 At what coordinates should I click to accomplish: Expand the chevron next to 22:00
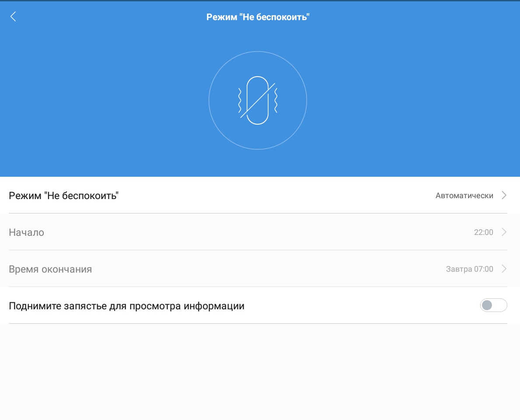(504, 232)
